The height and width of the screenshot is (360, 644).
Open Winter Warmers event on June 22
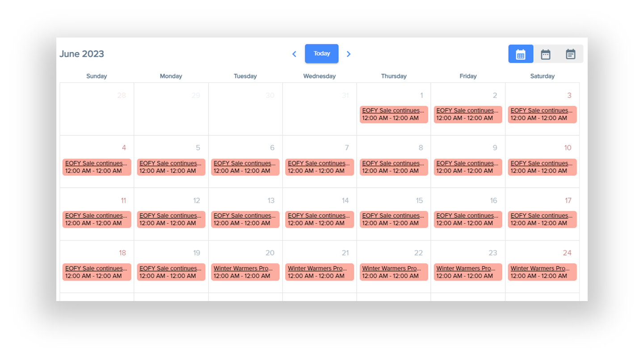(393, 272)
